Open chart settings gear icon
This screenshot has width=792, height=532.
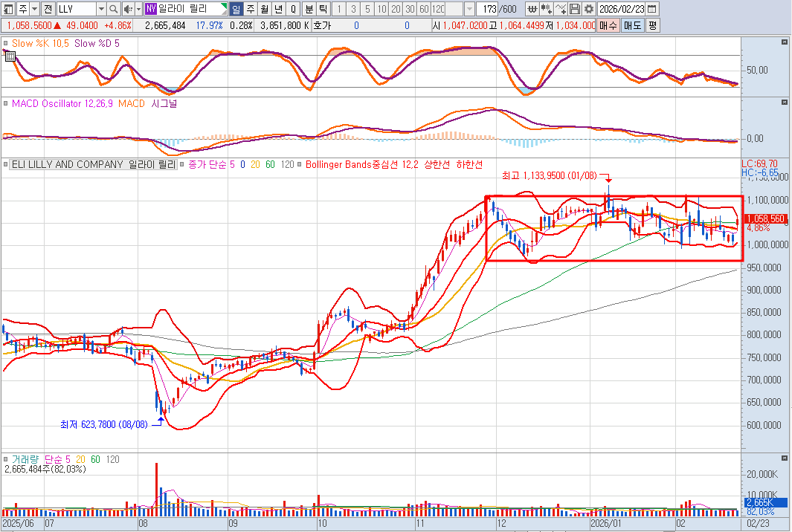tap(588, 9)
